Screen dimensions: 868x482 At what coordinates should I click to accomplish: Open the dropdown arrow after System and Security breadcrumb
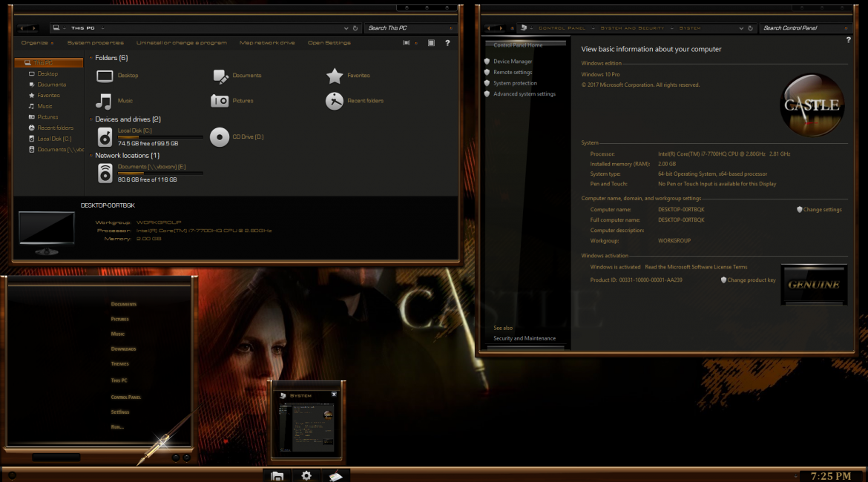click(671, 28)
